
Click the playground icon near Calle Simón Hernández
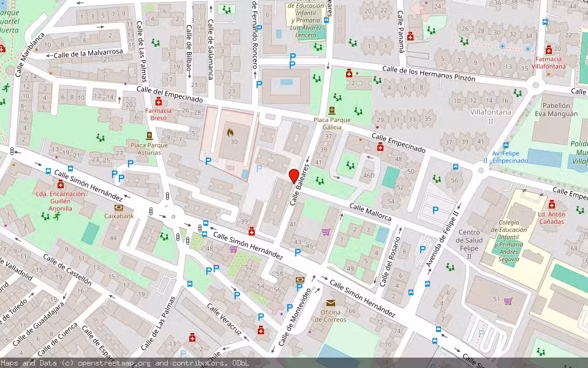click(x=164, y=237)
